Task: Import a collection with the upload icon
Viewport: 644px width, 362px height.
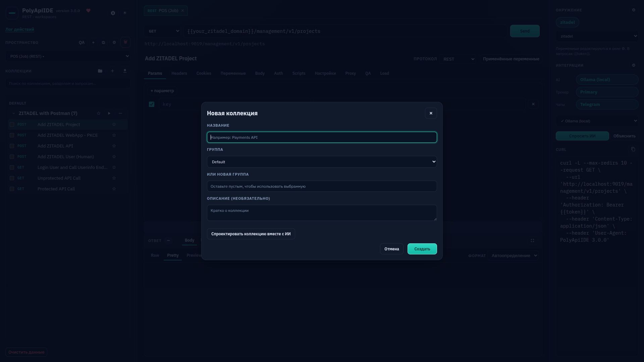Action: coord(125,71)
